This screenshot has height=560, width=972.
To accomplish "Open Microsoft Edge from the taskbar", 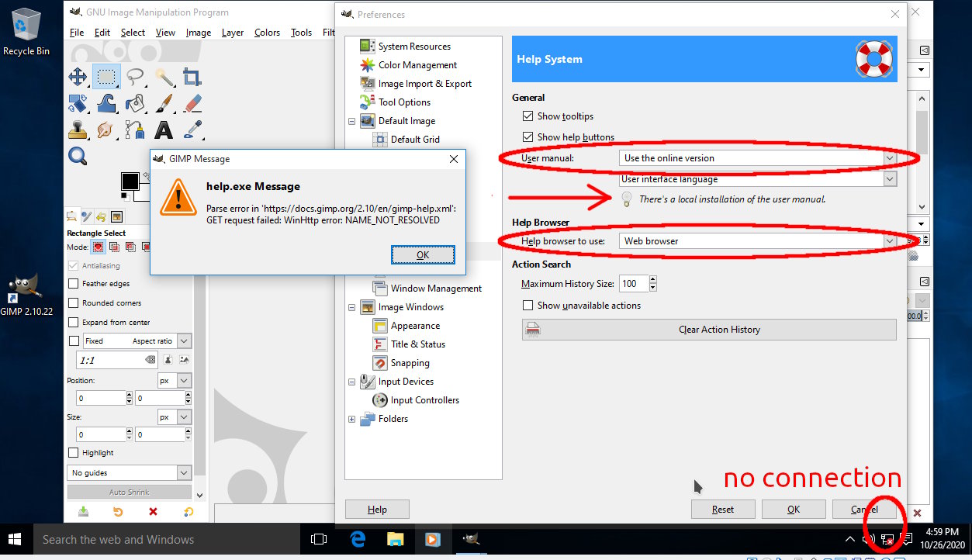I will point(358,539).
